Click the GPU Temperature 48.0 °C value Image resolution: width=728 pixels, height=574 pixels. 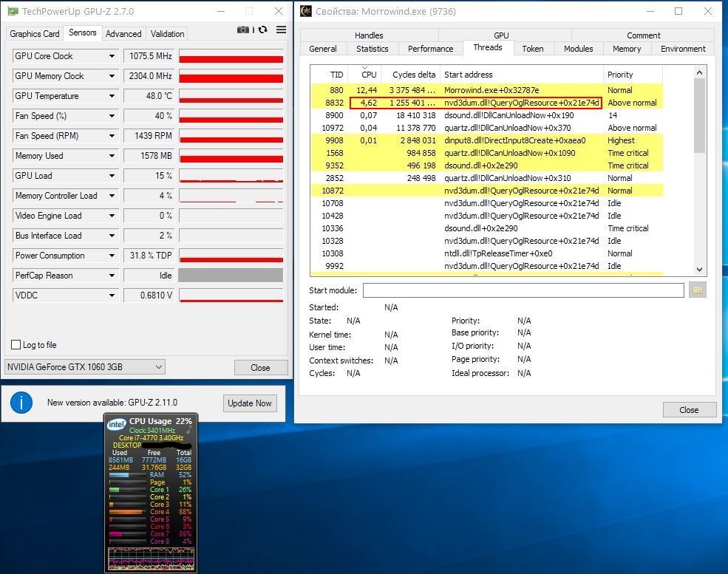[x=149, y=96]
